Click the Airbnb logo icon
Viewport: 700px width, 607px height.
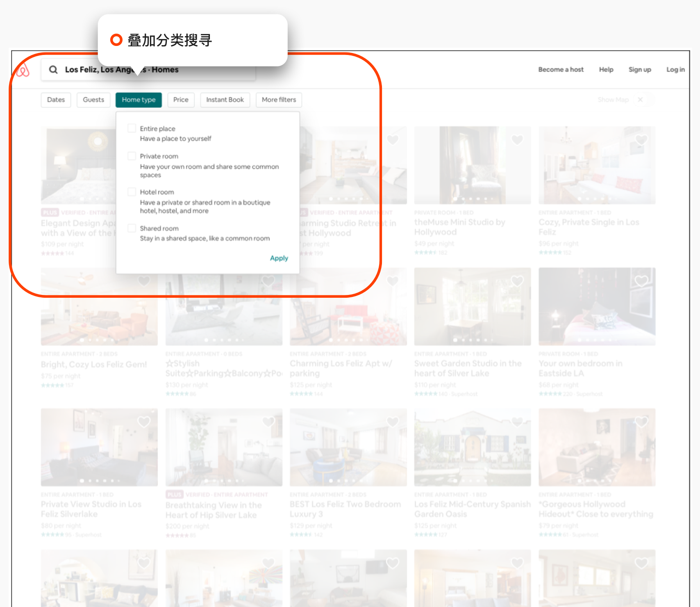coord(23,70)
